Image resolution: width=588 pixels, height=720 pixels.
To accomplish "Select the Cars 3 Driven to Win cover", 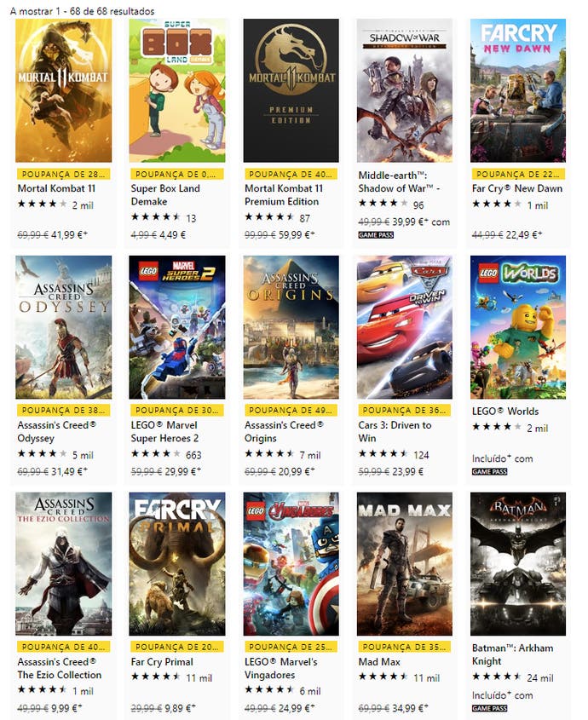I will (404, 327).
